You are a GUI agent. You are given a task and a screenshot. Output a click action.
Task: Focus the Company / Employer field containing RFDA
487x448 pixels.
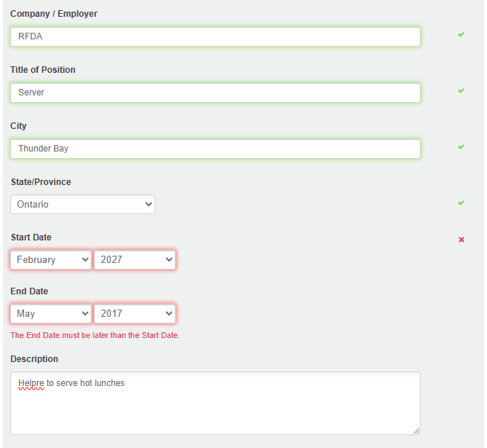(x=215, y=37)
